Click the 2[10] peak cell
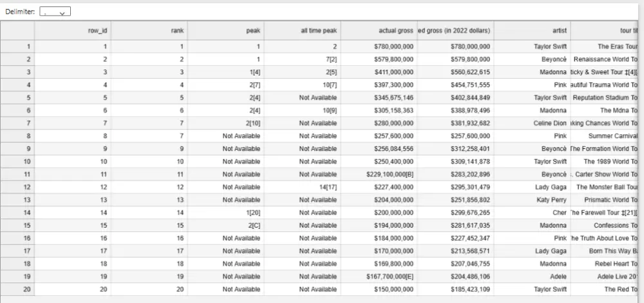The width and height of the screenshot is (644, 303). coord(225,123)
